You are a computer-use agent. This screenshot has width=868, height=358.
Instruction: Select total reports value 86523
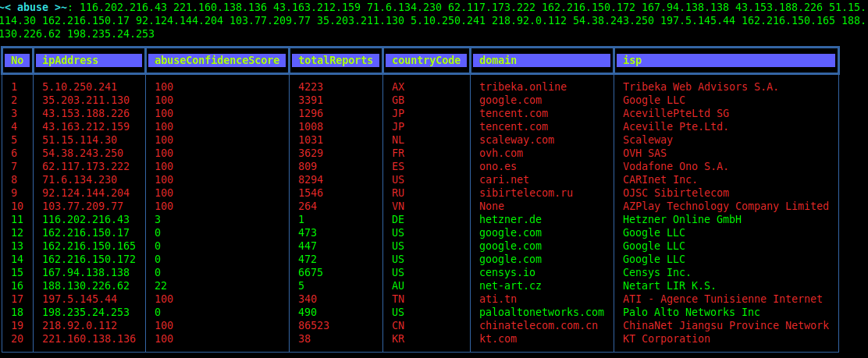point(314,326)
